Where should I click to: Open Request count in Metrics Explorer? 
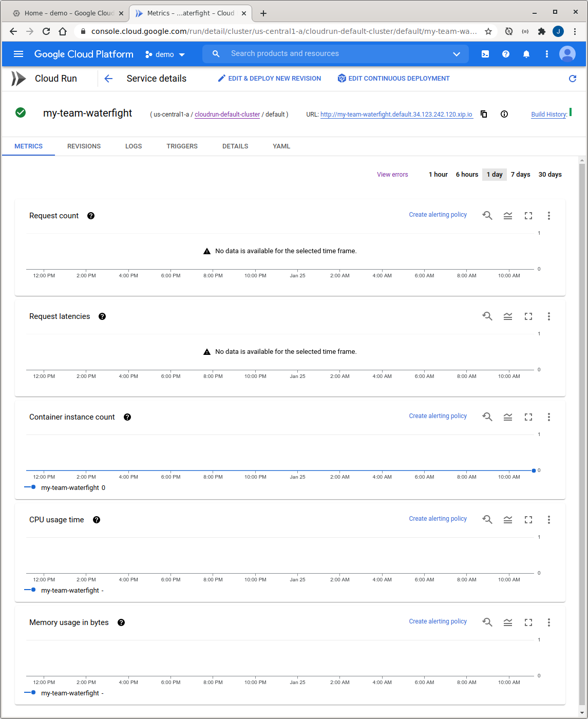coord(487,216)
